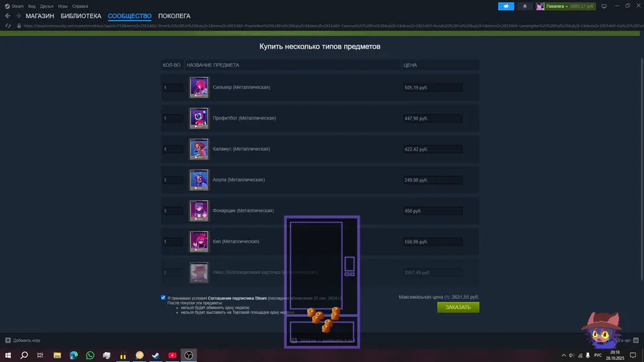Open the Action Center notification icon
Viewport: 644px width, 362px height.
pyautogui.click(x=633, y=356)
